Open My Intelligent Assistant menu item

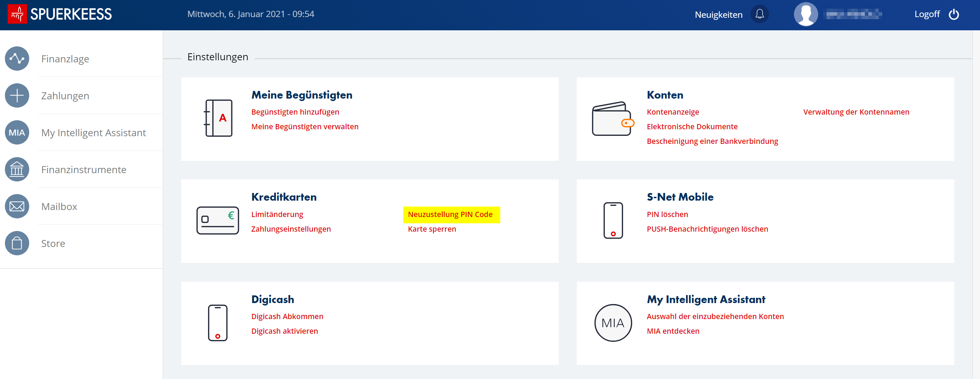click(x=93, y=133)
